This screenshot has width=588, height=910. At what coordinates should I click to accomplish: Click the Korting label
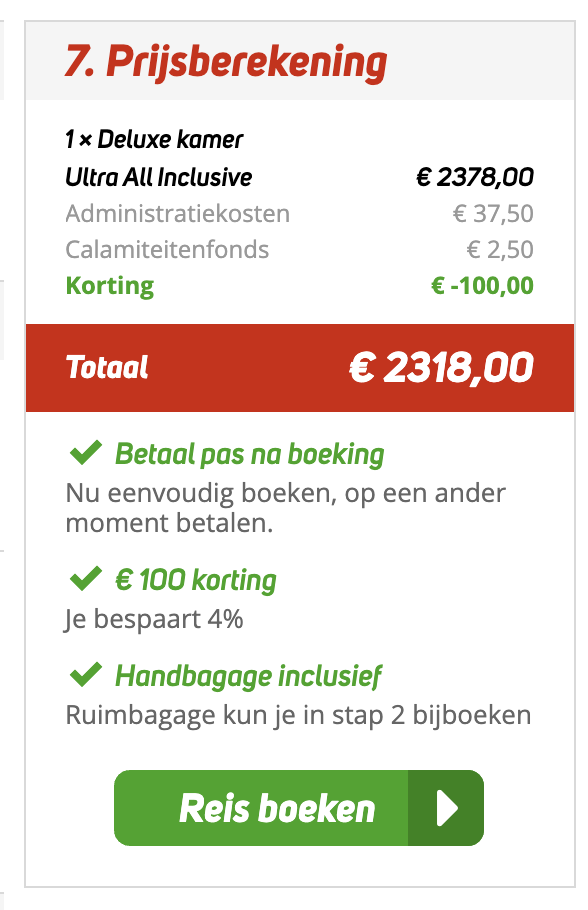110,286
